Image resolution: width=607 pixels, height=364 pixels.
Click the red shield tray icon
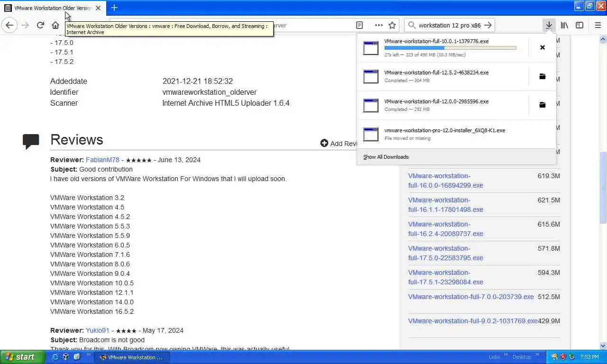[x=563, y=357]
